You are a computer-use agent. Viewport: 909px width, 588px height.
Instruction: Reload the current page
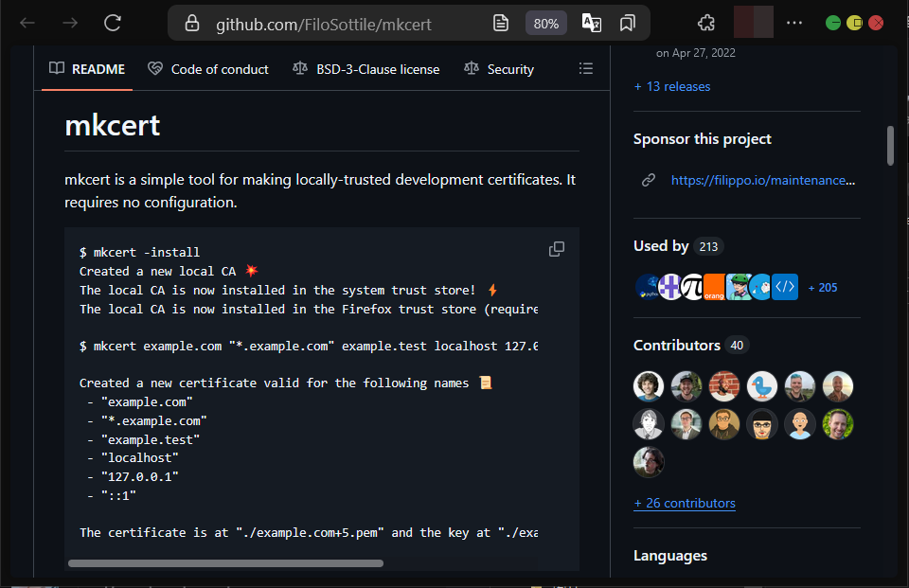pos(113,23)
